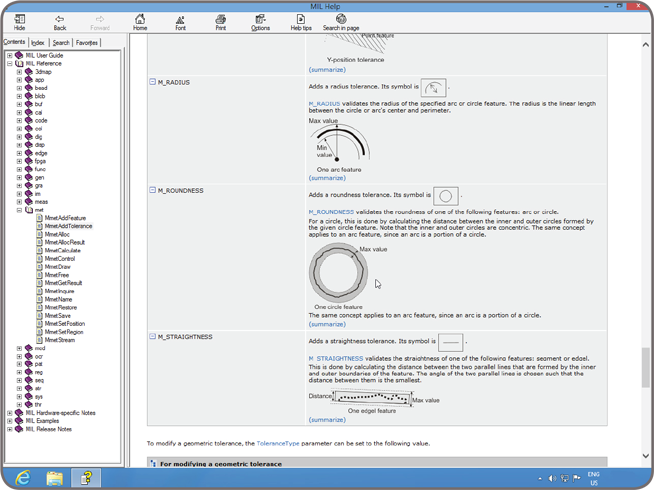The image size is (655, 490).
Task: Click the purple book icon of MIL User Guide
Action: tap(19, 55)
